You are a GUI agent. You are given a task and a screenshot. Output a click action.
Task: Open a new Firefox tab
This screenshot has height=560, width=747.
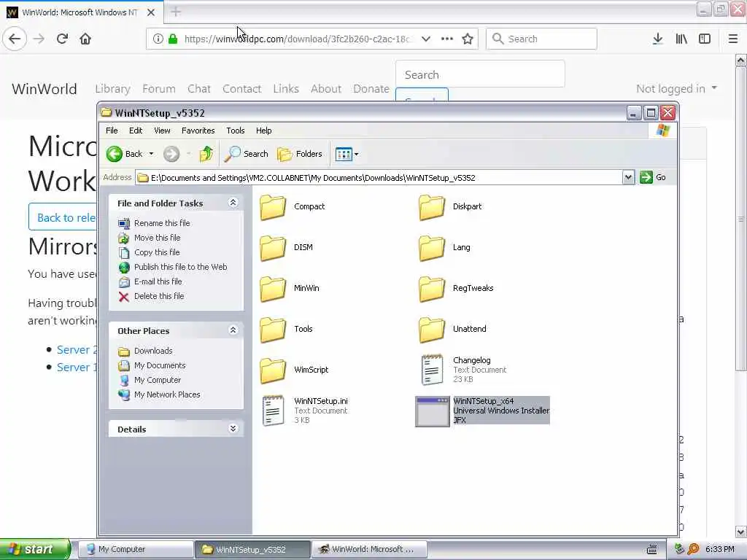point(176,12)
